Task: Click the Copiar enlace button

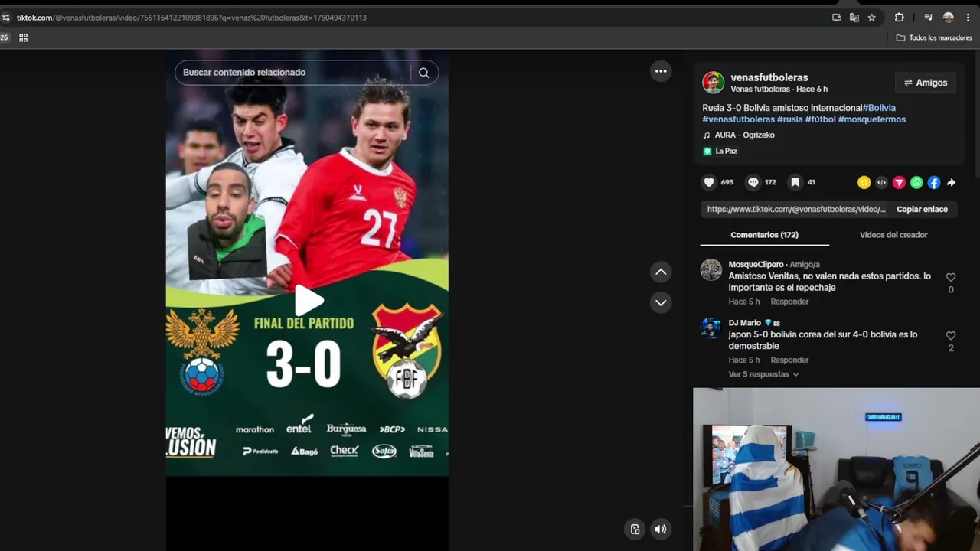Action: [922, 209]
